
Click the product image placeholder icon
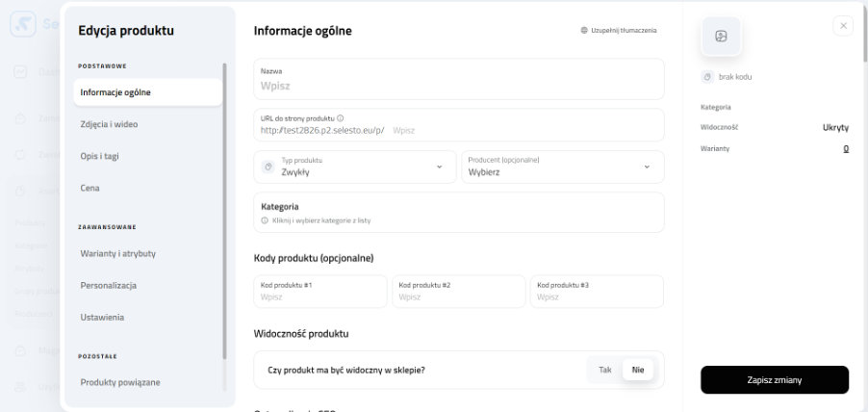click(721, 37)
